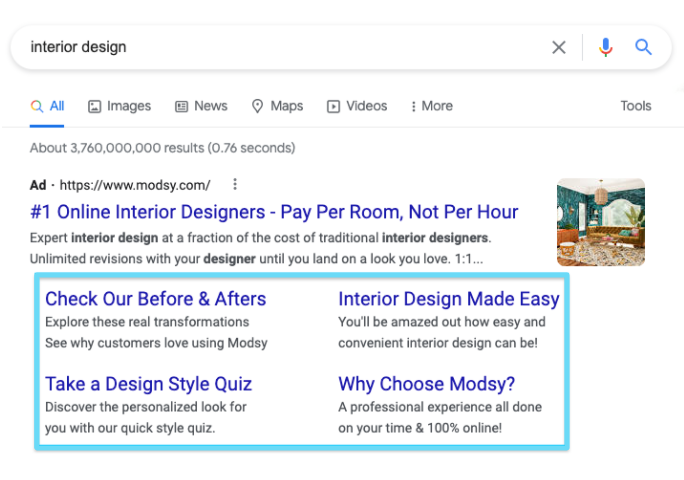Select the All results tab
The height and width of the screenshot is (480, 684).
pyautogui.click(x=47, y=106)
